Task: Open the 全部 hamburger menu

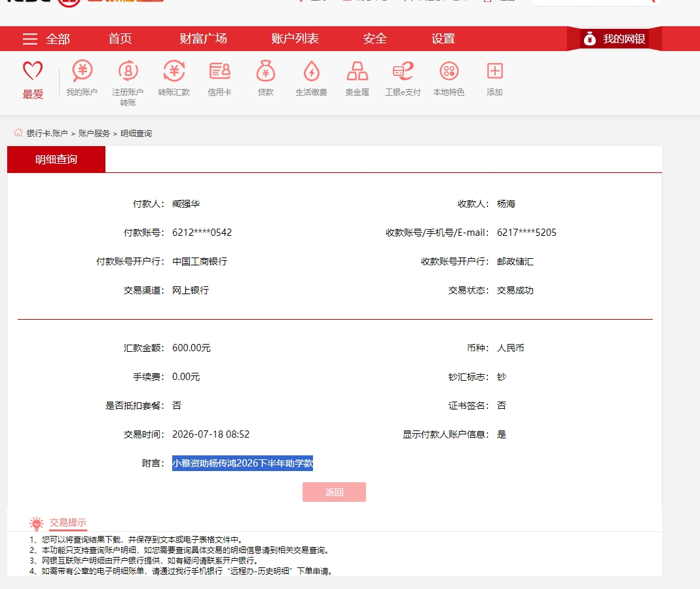Action: click(46, 39)
